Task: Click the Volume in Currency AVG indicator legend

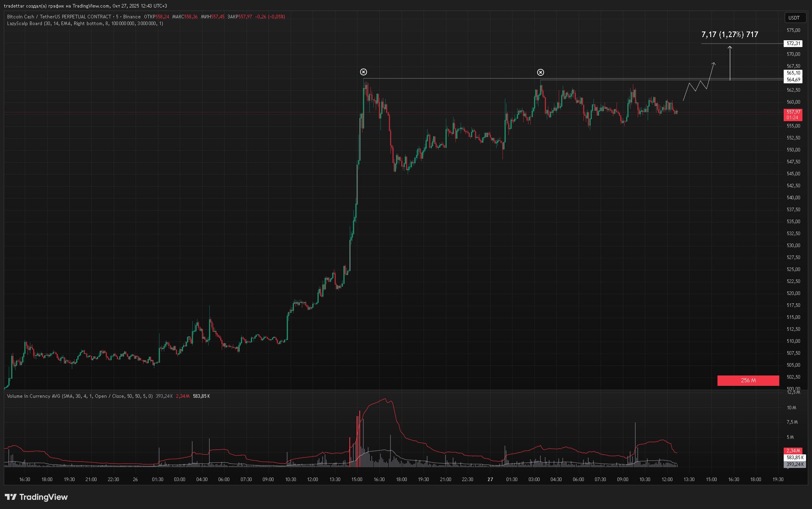Action: (x=34, y=396)
